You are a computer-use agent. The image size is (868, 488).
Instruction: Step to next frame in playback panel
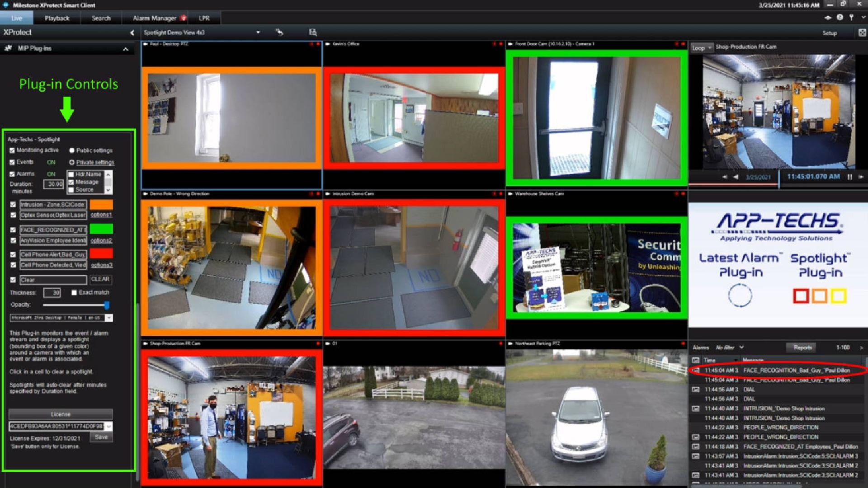pos(861,177)
